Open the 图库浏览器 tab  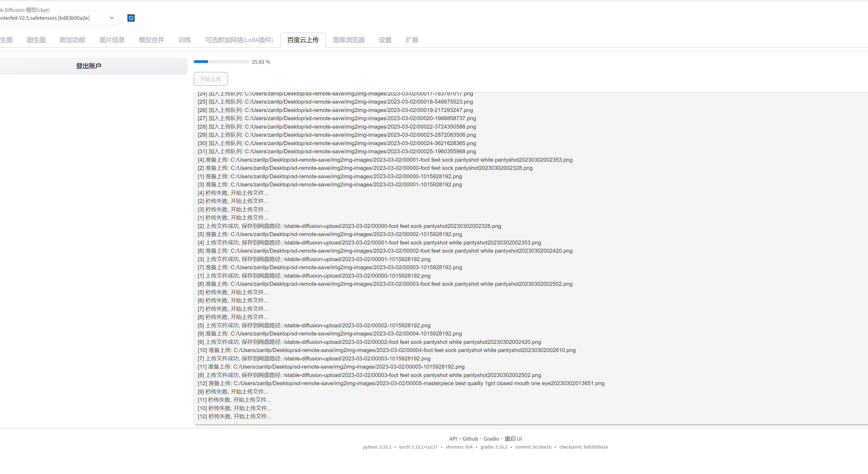point(348,40)
